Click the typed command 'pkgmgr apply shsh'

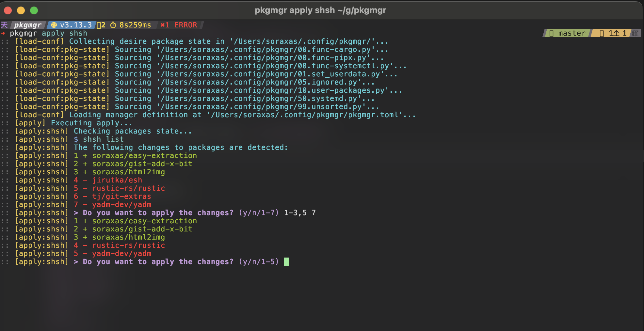point(49,33)
